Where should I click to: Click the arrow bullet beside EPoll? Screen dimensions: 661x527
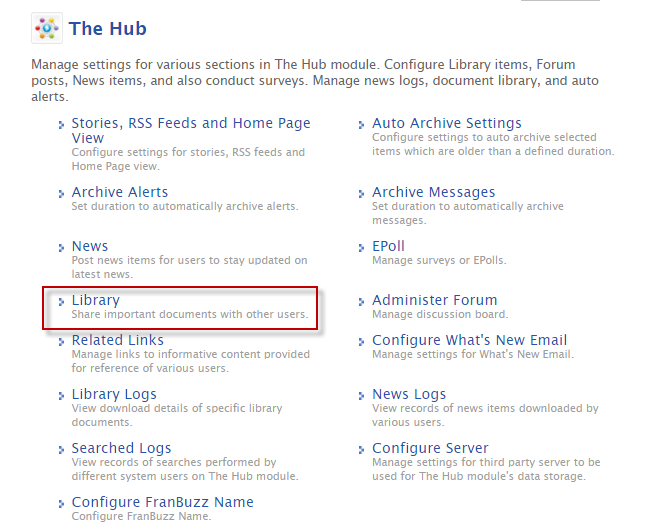coord(361,247)
